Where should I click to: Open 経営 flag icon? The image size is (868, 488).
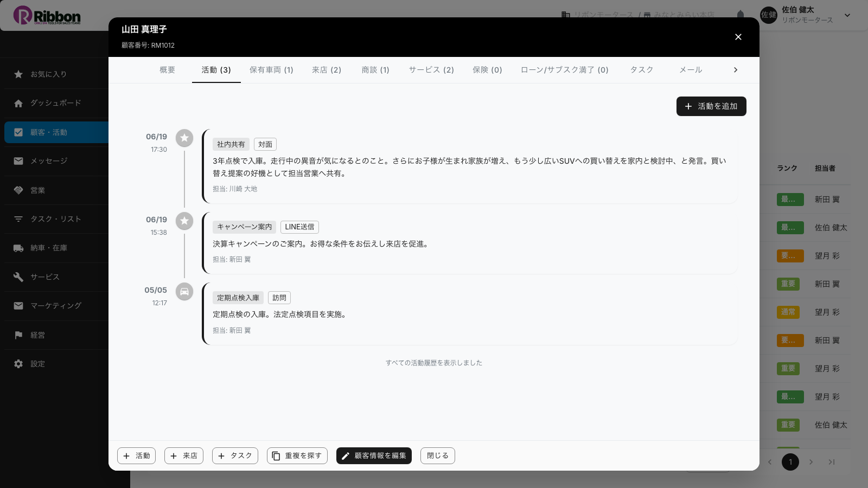(18, 335)
